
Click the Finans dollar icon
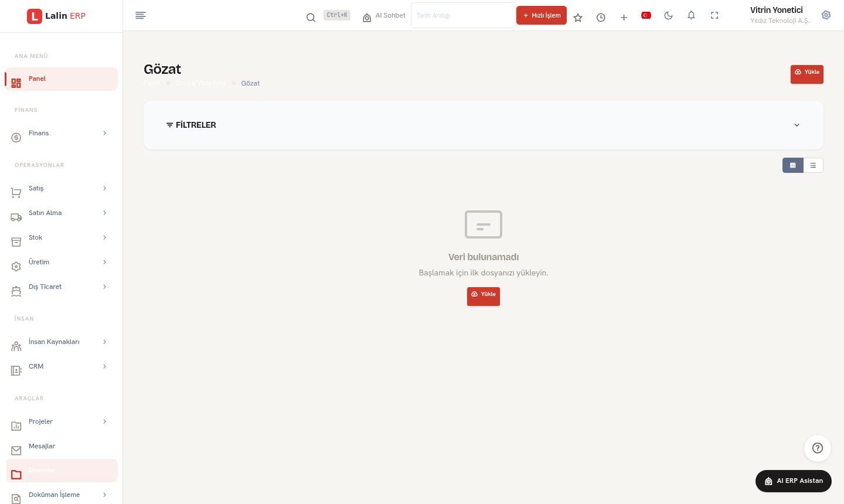[16, 138]
